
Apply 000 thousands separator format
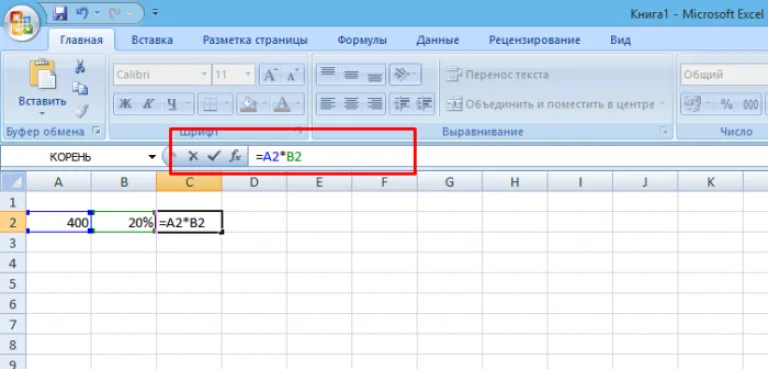pos(750,103)
